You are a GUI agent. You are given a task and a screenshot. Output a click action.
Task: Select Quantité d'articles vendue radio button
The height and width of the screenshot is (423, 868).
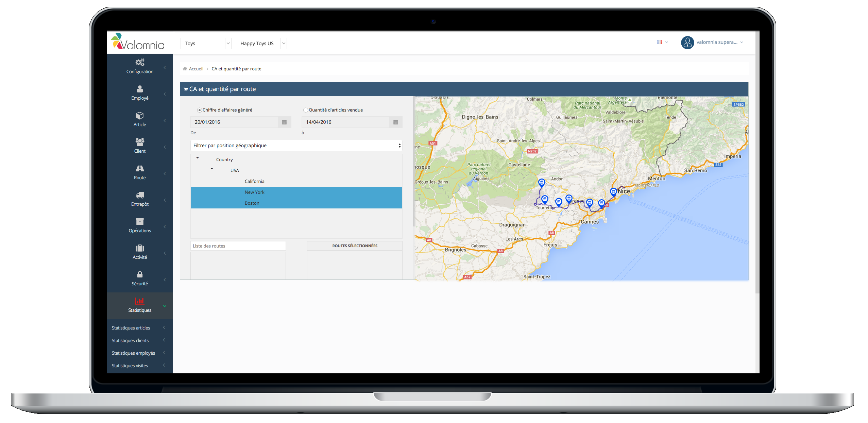tap(305, 110)
